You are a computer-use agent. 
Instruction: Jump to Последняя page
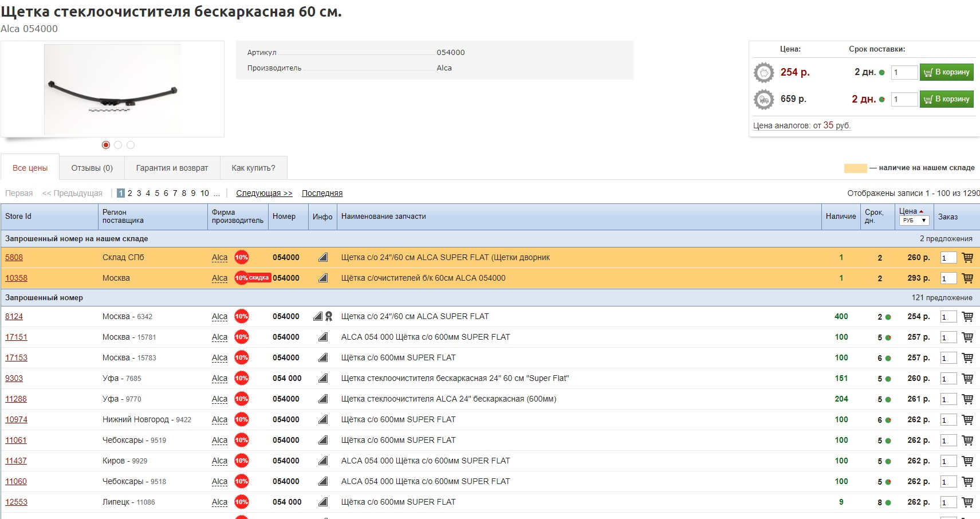322,193
